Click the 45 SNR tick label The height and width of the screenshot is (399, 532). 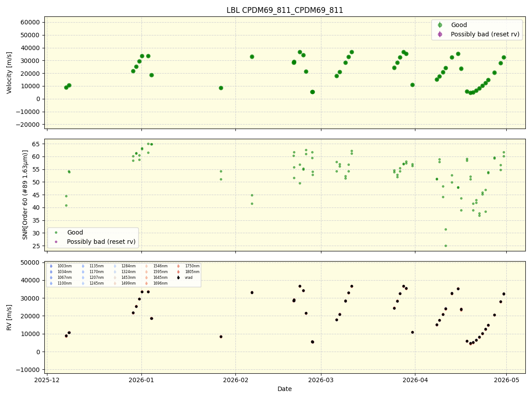[37, 195]
